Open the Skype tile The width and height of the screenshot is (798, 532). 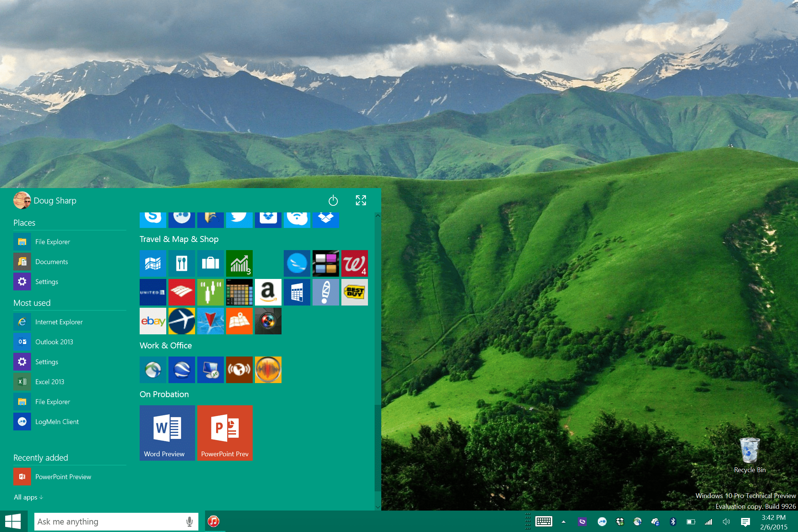click(x=153, y=220)
